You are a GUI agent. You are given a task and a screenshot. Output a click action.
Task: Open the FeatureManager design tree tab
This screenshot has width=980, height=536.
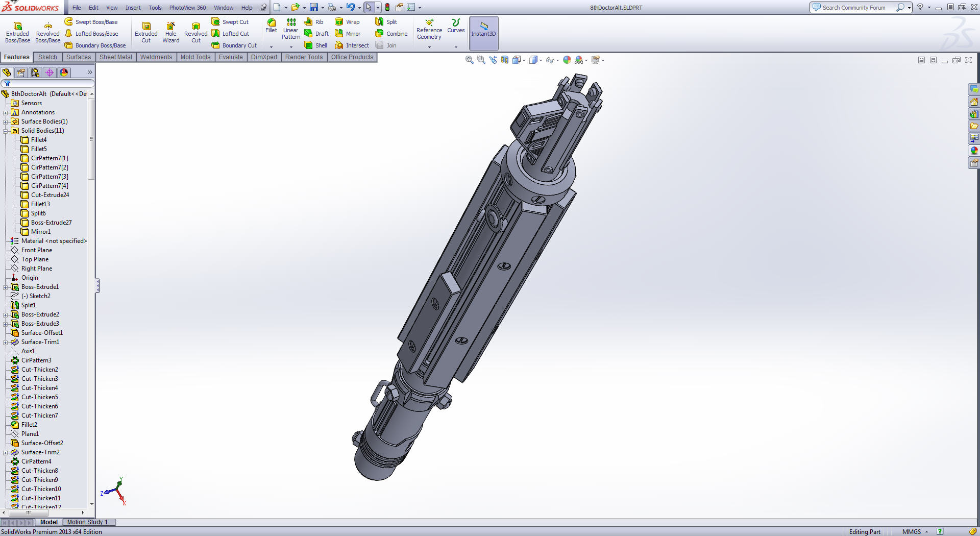(x=7, y=72)
